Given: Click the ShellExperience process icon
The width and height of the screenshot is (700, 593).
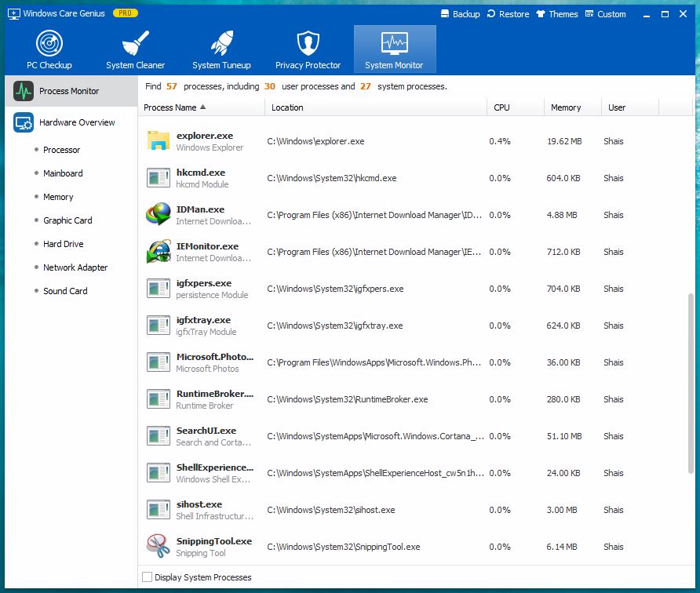Looking at the screenshot, I should [158, 473].
